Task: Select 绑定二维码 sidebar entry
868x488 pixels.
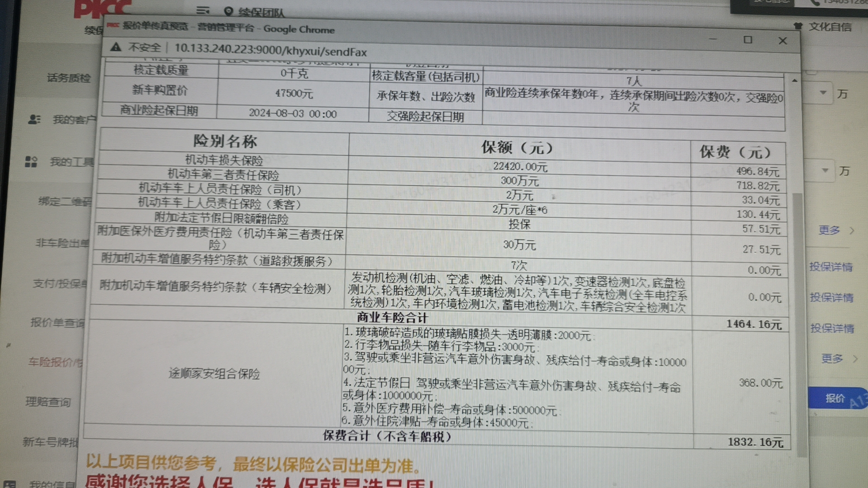Action: 65,202
